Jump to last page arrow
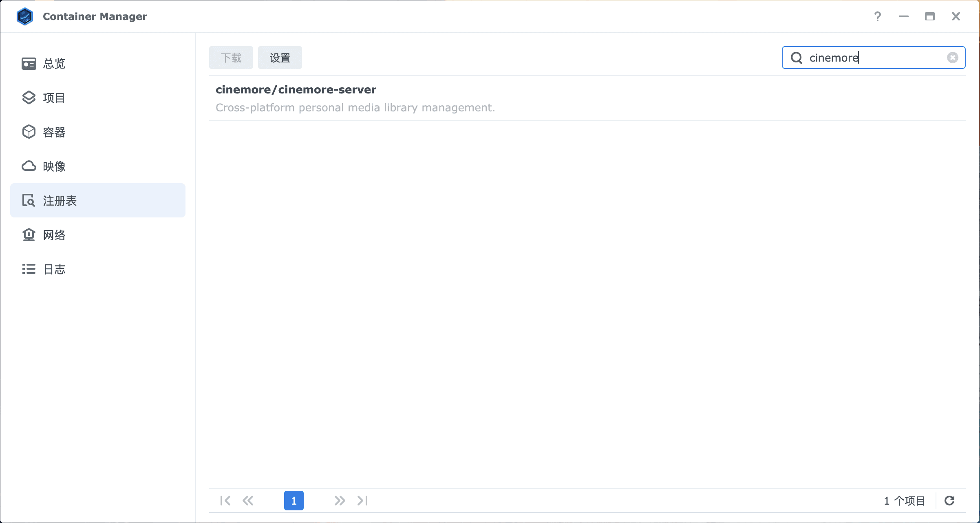 click(362, 501)
